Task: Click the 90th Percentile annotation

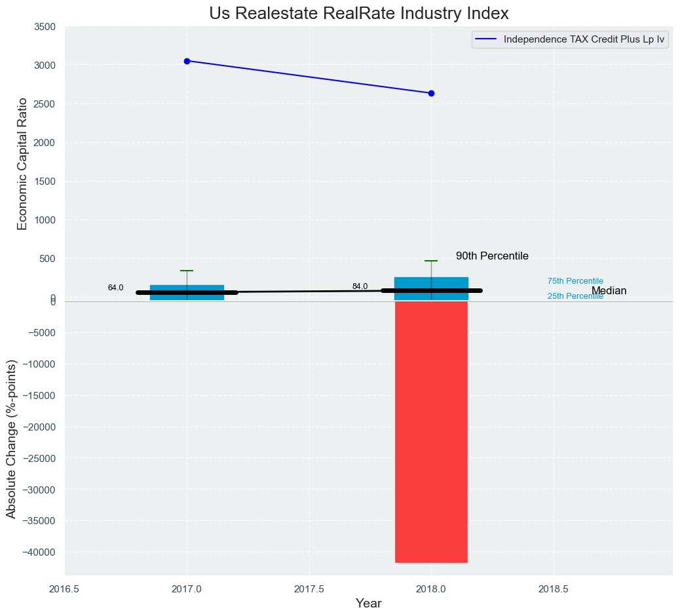Action: [492, 256]
